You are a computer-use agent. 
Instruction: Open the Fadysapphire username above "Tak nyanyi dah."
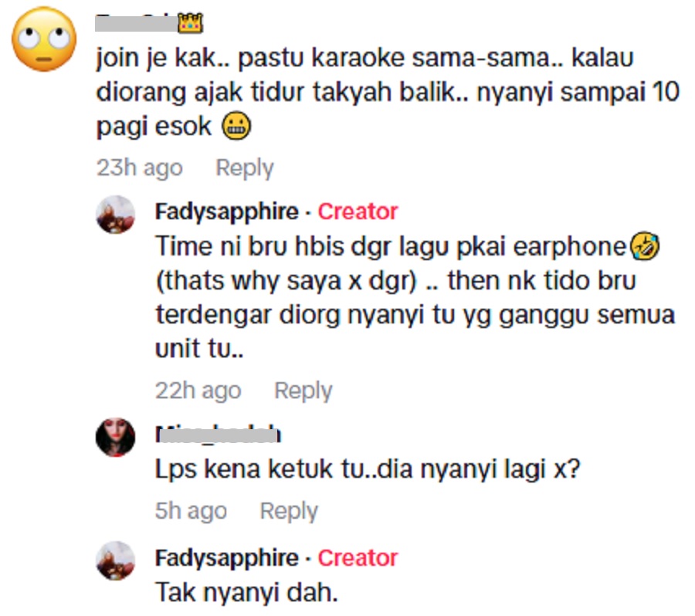(x=226, y=557)
